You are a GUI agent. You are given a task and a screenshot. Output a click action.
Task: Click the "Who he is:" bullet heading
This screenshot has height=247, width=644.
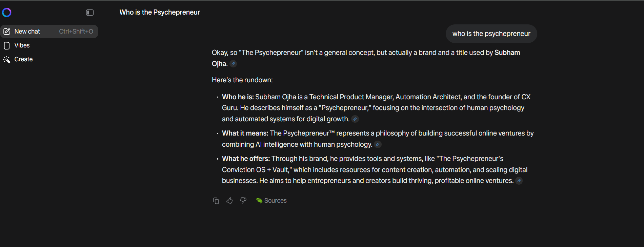[x=238, y=97]
